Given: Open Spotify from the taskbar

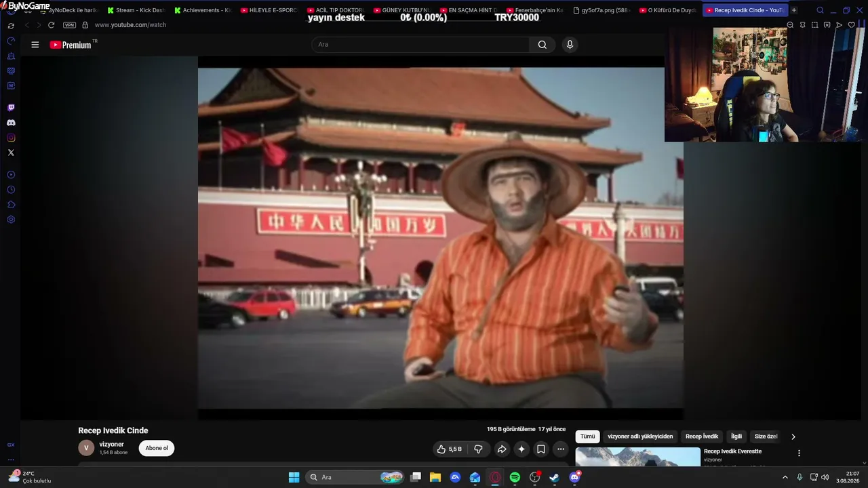Looking at the screenshot, I should pyautogui.click(x=515, y=477).
